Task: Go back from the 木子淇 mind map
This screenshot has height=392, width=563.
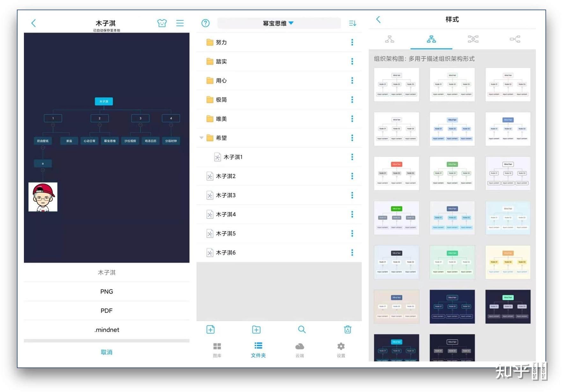Action: (33, 23)
